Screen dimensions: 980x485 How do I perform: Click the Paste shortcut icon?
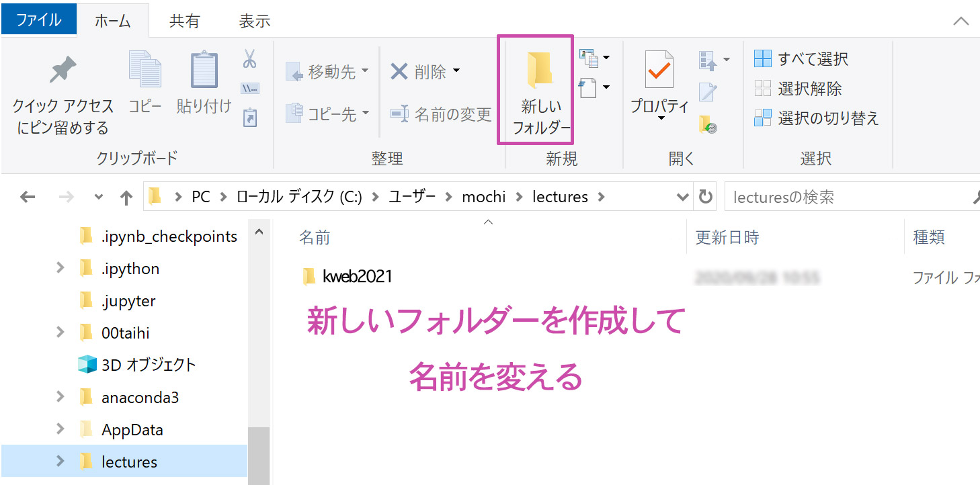pyautogui.click(x=249, y=118)
